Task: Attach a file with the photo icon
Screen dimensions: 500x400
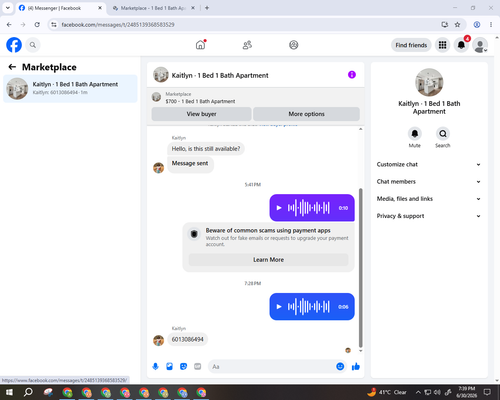Action: pos(170,367)
